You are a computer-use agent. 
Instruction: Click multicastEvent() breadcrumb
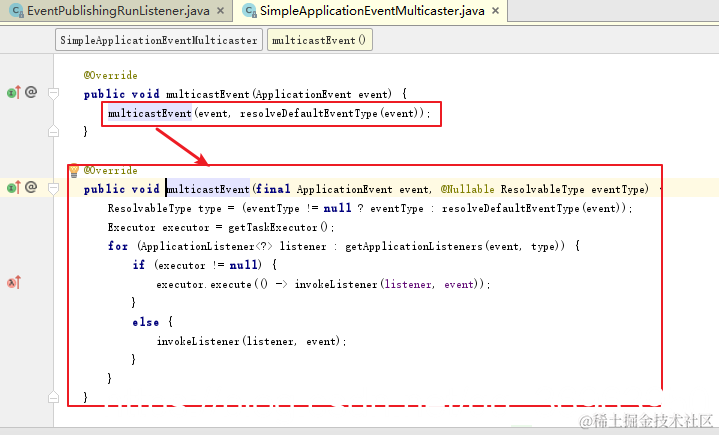(319, 40)
